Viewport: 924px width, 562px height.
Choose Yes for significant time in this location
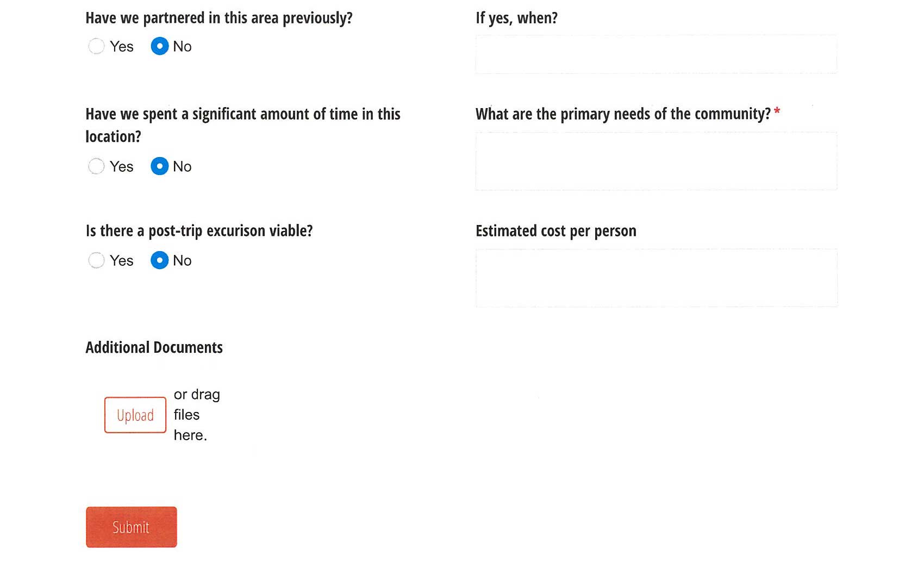click(x=96, y=166)
